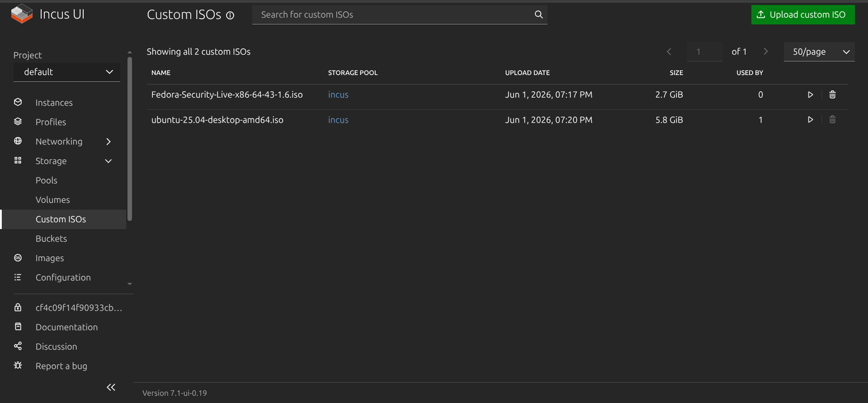Click the Configuration list icon

click(x=18, y=278)
